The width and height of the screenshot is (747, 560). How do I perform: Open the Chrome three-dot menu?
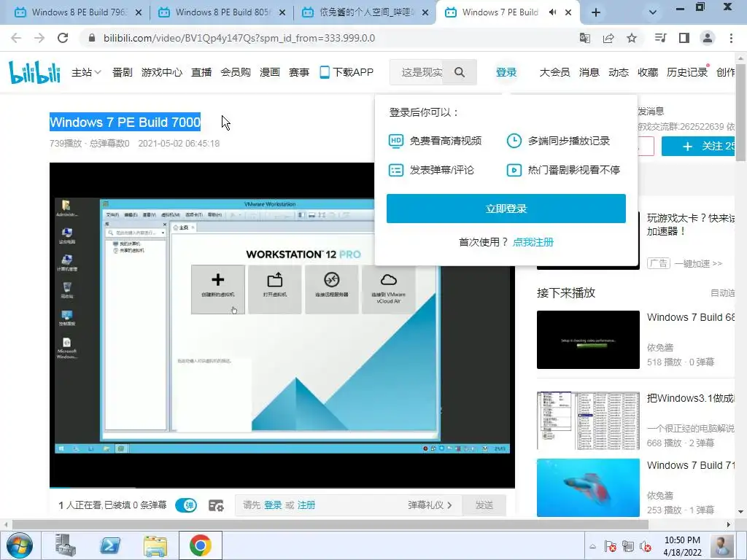coord(731,38)
